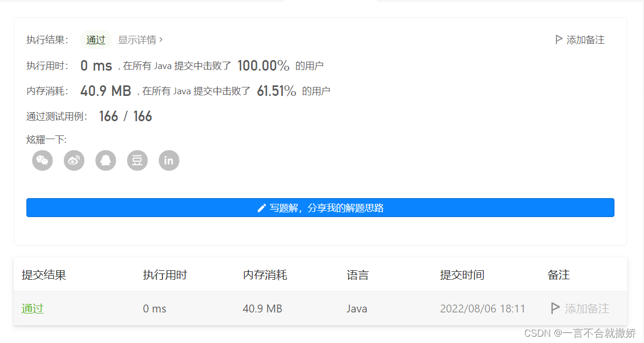Open the 通过 submission link in the table
This screenshot has width=644, height=343.
click(32, 309)
